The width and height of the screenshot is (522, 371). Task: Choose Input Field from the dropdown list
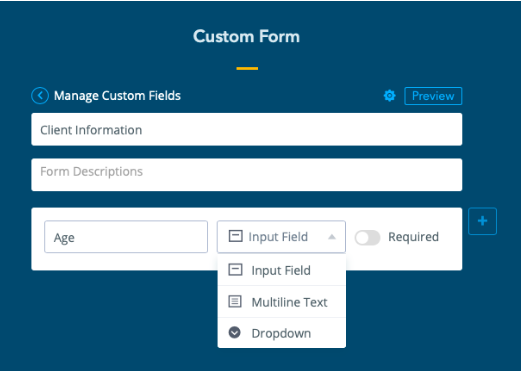(x=282, y=270)
